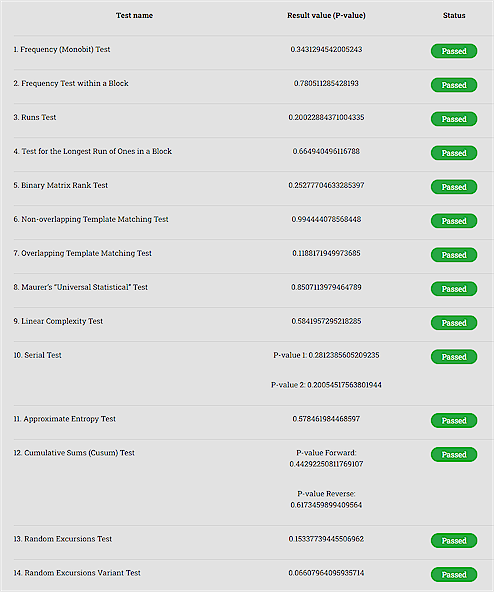Click the Cusum P-value Reverse result
495x593 pixels.
pyautogui.click(x=326, y=500)
